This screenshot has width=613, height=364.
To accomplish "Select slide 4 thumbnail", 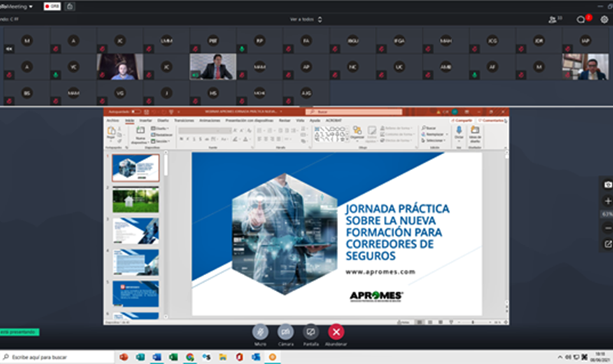I will pos(136,262).
